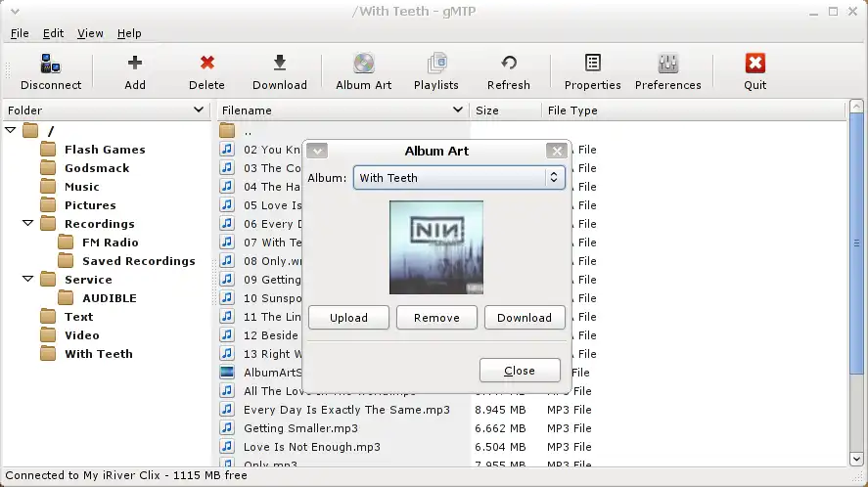Image resolution: width=868 pixels, height=487 pixels.
Task: Open the Album selection combo box
Action: click(x=459, y=178)
